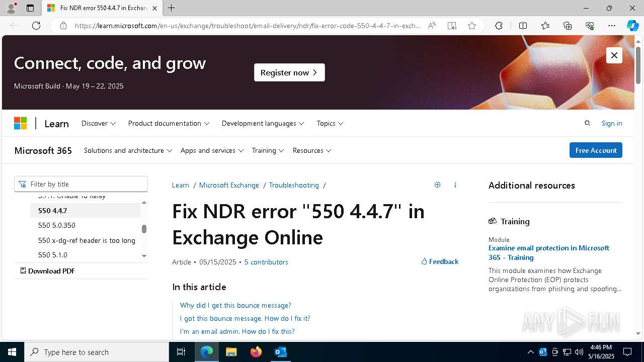Open the Learn site search
Viewport: 644px width, 362px height.
[587, 123]
